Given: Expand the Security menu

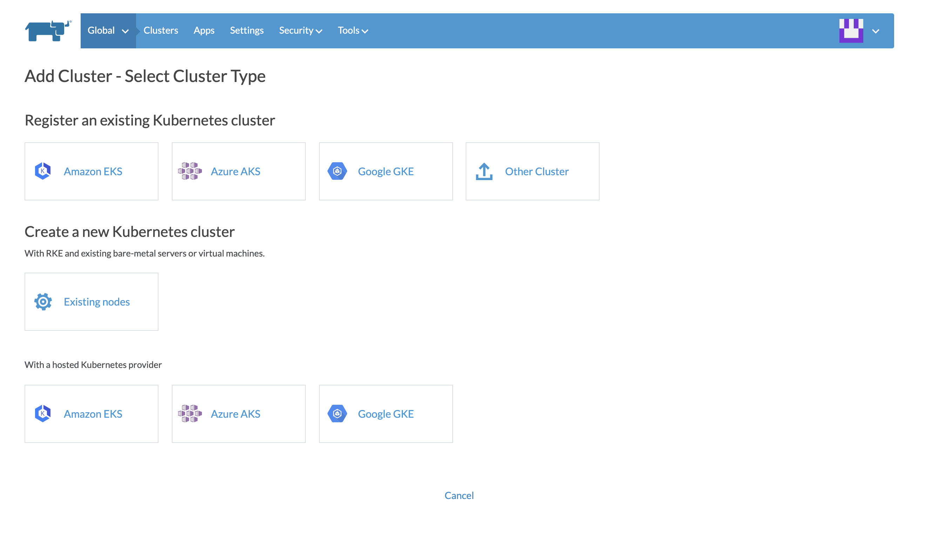Looking at the screenshot, I should [300, 30].
